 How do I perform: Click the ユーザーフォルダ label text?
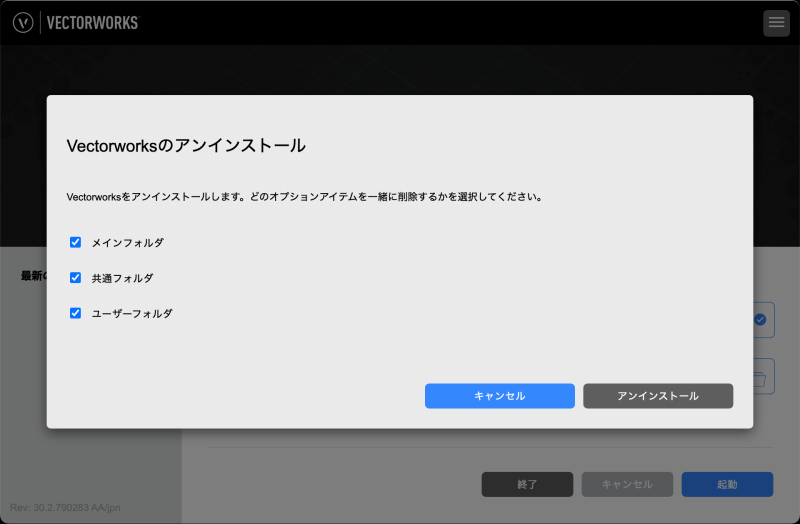coord(132,313)
